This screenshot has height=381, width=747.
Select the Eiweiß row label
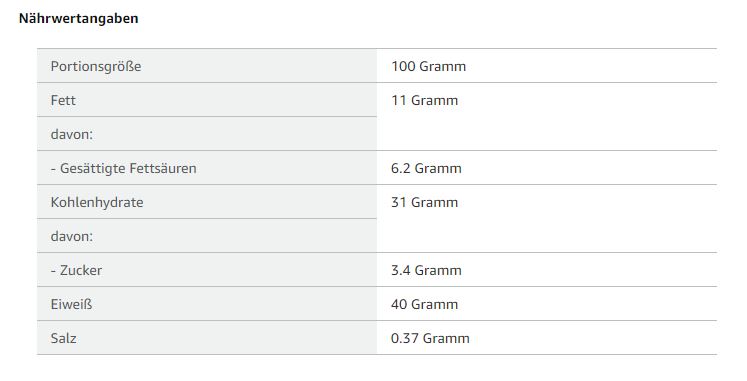pyautogui.click(x=71, y=304)
